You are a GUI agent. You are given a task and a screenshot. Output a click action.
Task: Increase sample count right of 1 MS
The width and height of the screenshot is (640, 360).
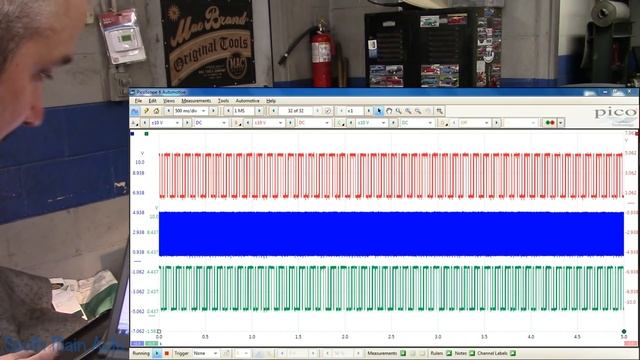(x=259, y=111)
